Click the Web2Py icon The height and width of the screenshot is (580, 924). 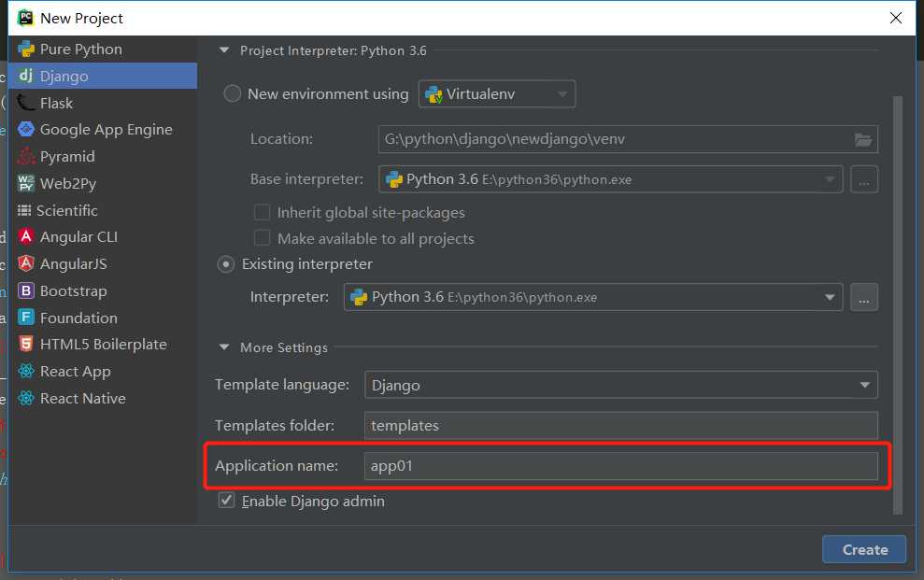(26, 183)
